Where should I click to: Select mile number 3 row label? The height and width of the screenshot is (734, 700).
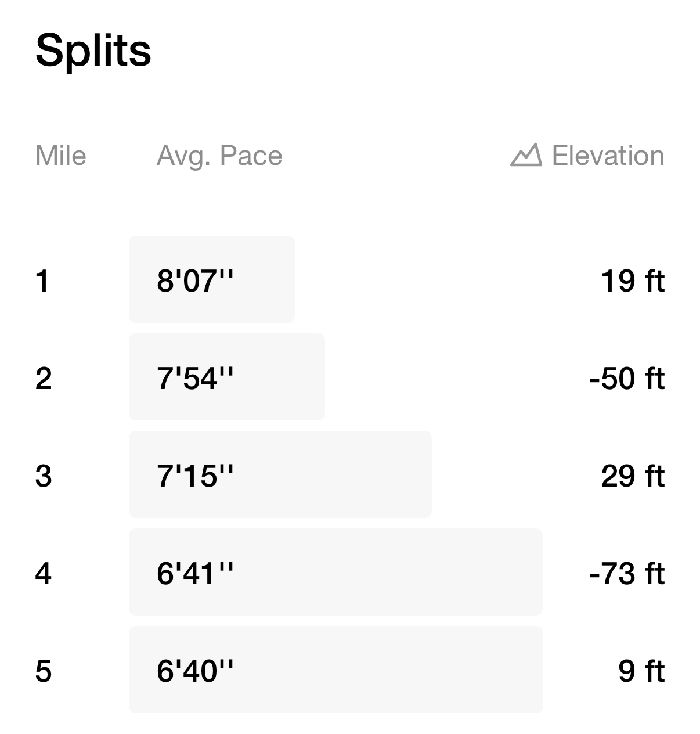click(44, 476)
